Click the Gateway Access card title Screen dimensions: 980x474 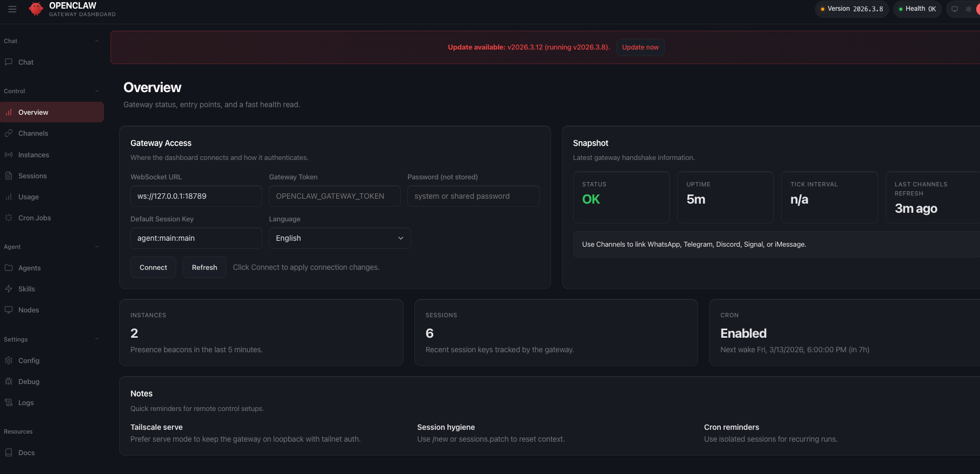coord(161,143)
